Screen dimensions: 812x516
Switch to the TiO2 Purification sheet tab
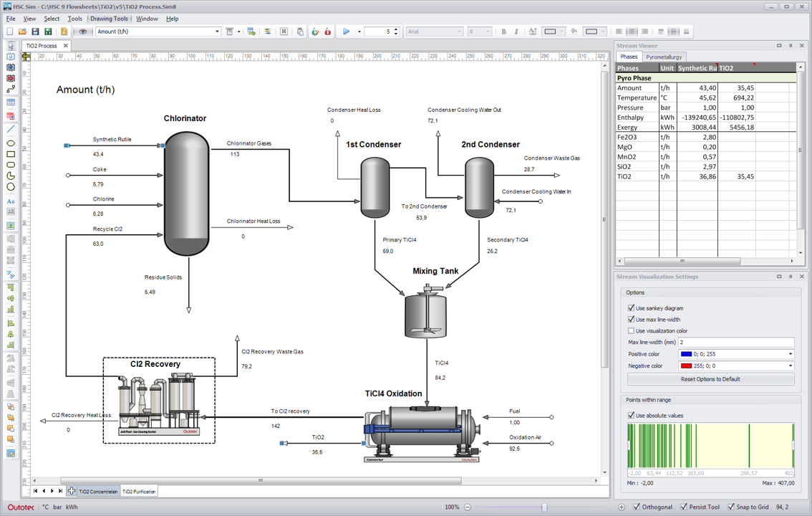[138, 491]
